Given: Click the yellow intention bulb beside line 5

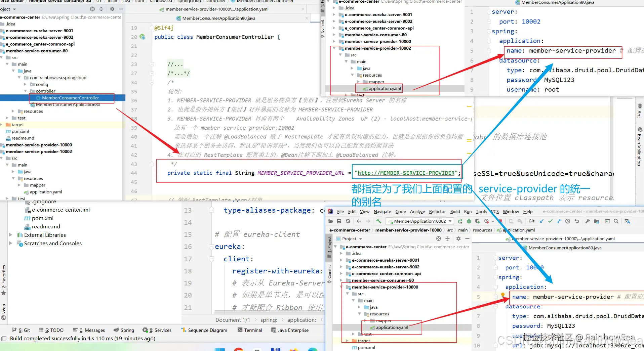Looking at the screenshot, I should point(503,295).
